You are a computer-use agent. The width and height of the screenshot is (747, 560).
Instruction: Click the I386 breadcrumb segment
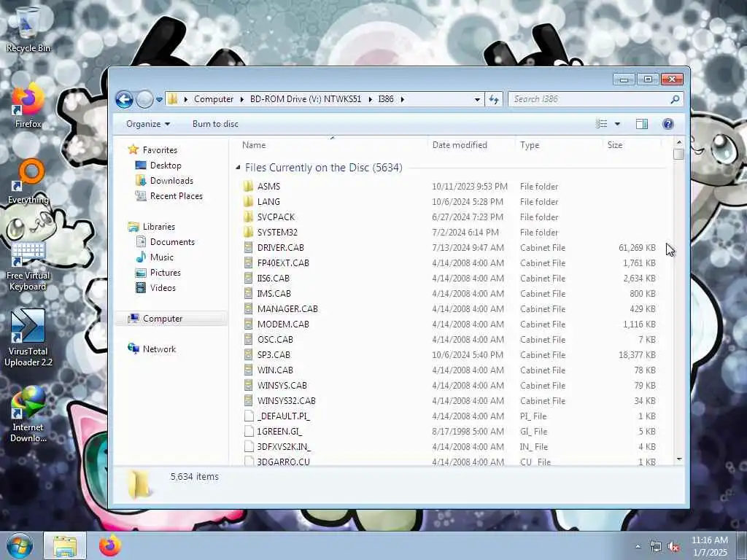386,99
